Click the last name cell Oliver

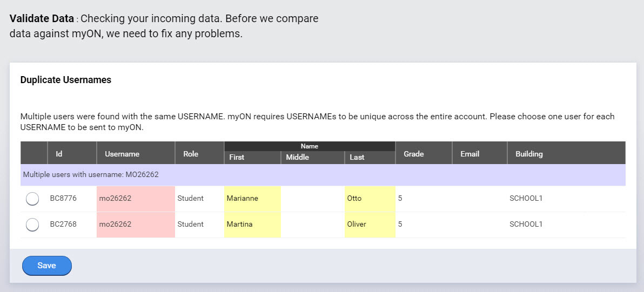tap(370, 225)
